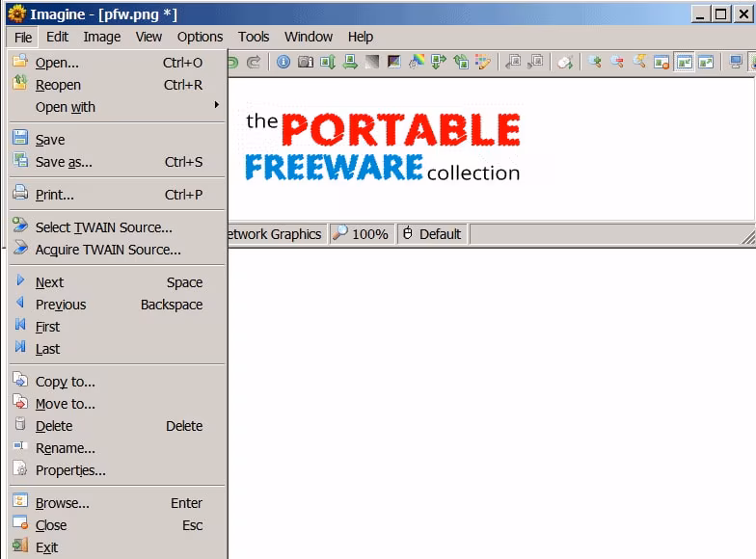Open image information with blue info icon
Screen dimensions: 756x559
283,62
